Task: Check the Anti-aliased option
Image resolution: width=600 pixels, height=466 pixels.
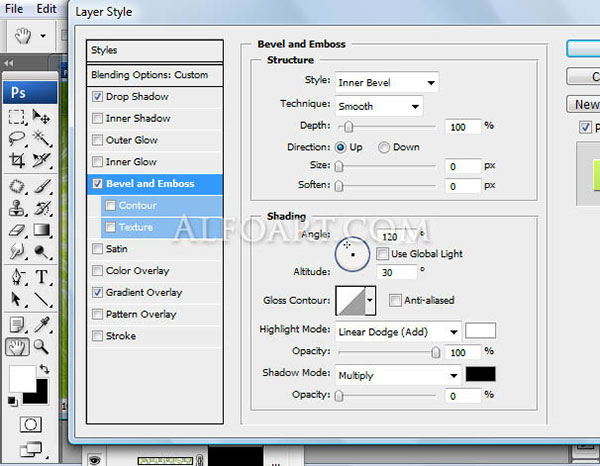Action: pyautogui.click(x=395, y=300)
